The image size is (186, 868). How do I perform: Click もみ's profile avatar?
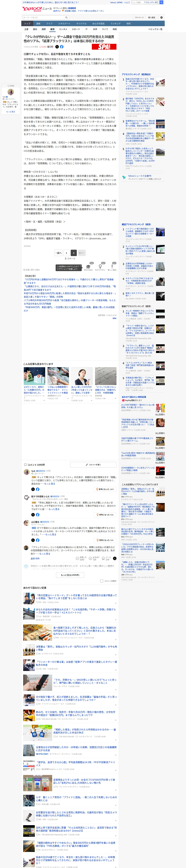point(26,472)
